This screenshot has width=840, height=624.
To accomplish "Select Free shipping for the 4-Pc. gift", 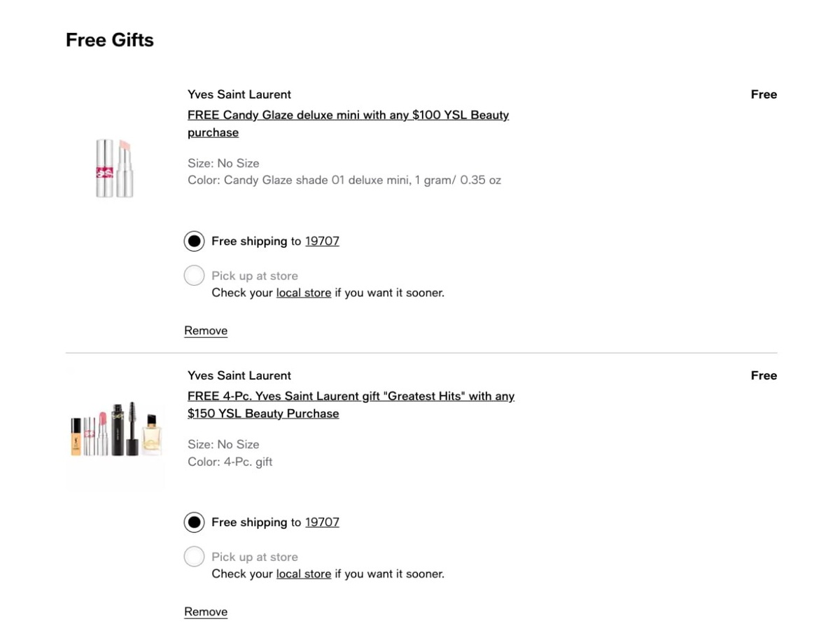I will [194, 522].
